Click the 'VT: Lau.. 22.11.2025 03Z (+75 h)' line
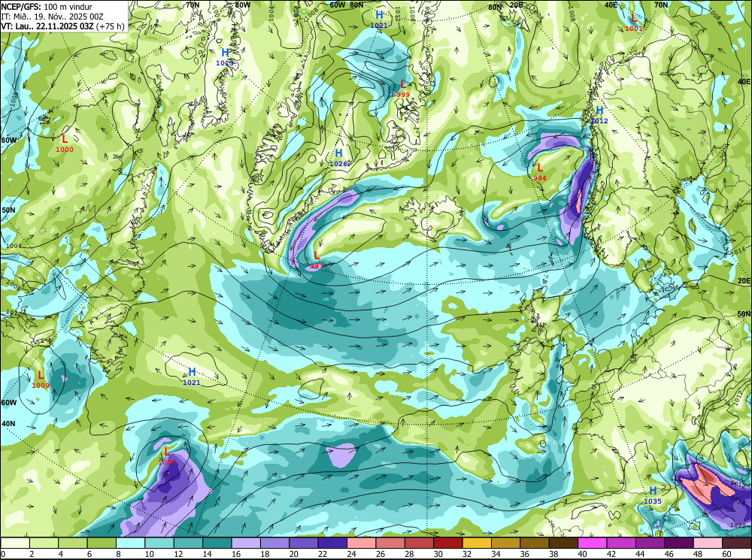Screen dimensions: 752x560 (63, 26)
